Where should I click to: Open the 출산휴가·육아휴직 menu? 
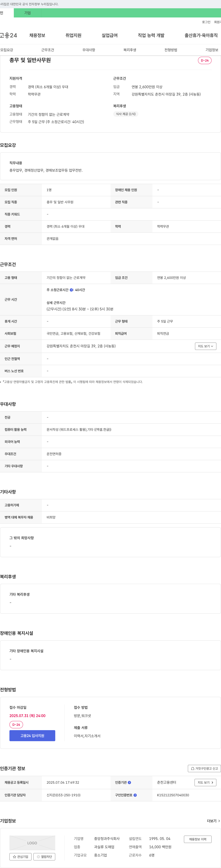201,35
